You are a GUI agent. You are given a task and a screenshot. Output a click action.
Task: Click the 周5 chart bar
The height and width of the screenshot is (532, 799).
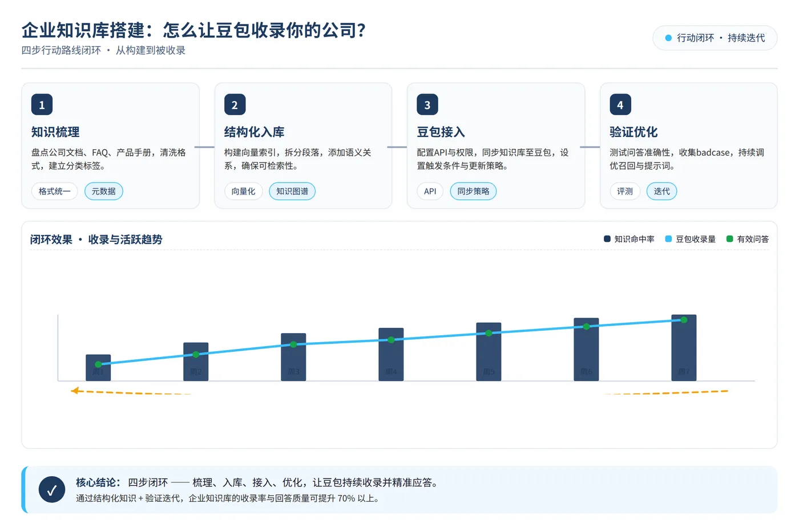[489, 352]
